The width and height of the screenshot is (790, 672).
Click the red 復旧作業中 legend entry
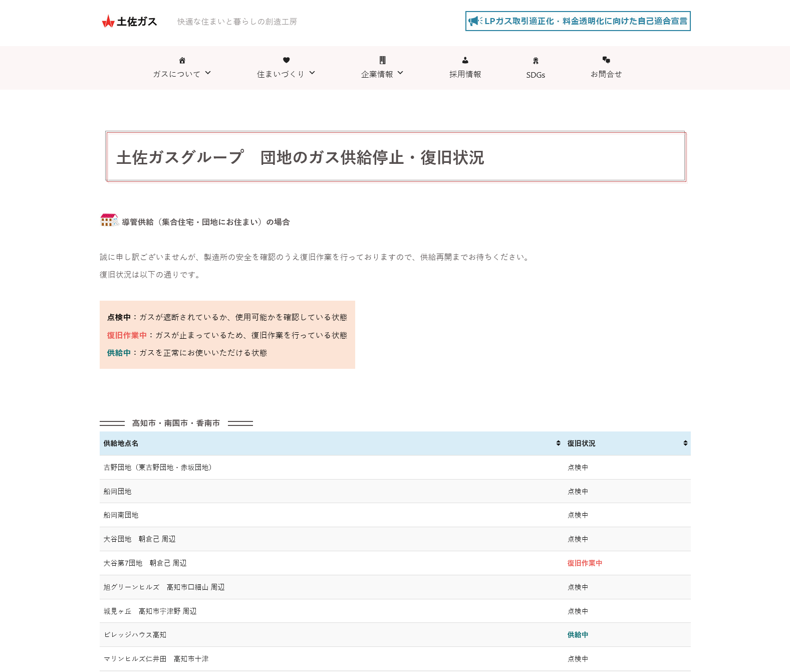pyautogui.click(x=127, y=335)
